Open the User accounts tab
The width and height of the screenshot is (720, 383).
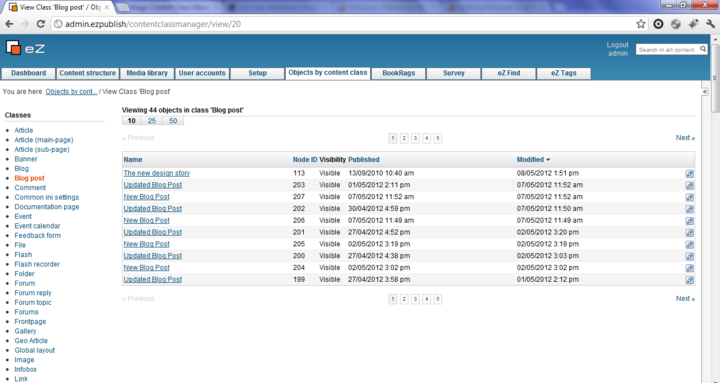coord(202,73)
